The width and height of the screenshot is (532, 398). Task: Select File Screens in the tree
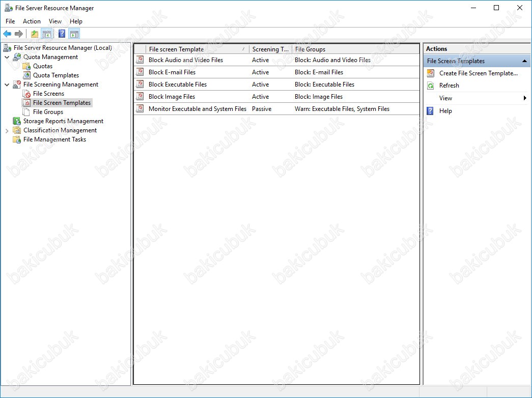(48, 94)
